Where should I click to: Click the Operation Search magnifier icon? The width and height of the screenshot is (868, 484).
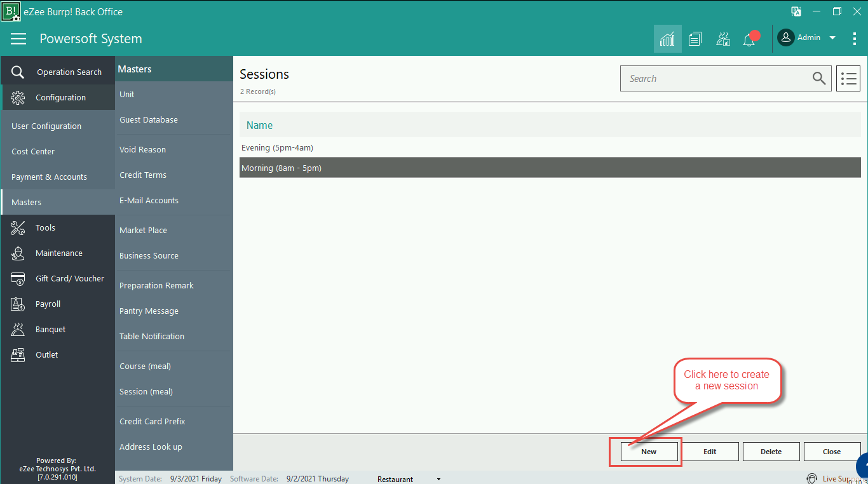[x=18, y=72]
